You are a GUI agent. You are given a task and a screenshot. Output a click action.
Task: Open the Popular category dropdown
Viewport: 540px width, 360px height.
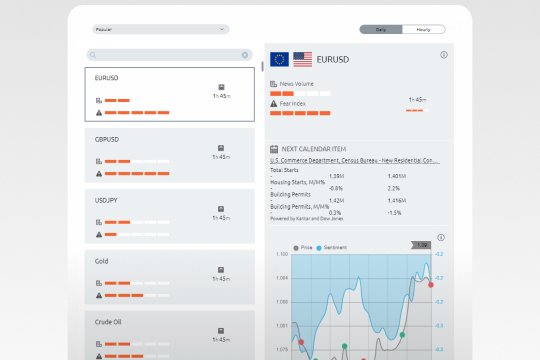click(x=161, y=29)
